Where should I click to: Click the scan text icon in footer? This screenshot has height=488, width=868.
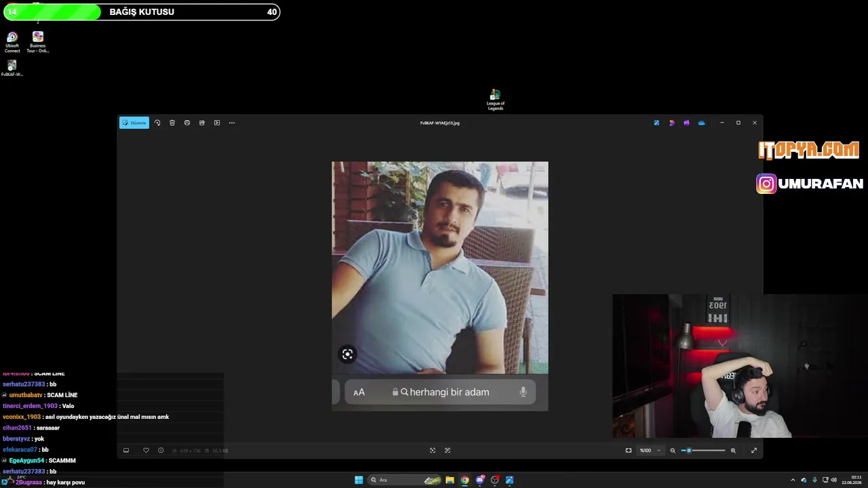pos(448,450)
